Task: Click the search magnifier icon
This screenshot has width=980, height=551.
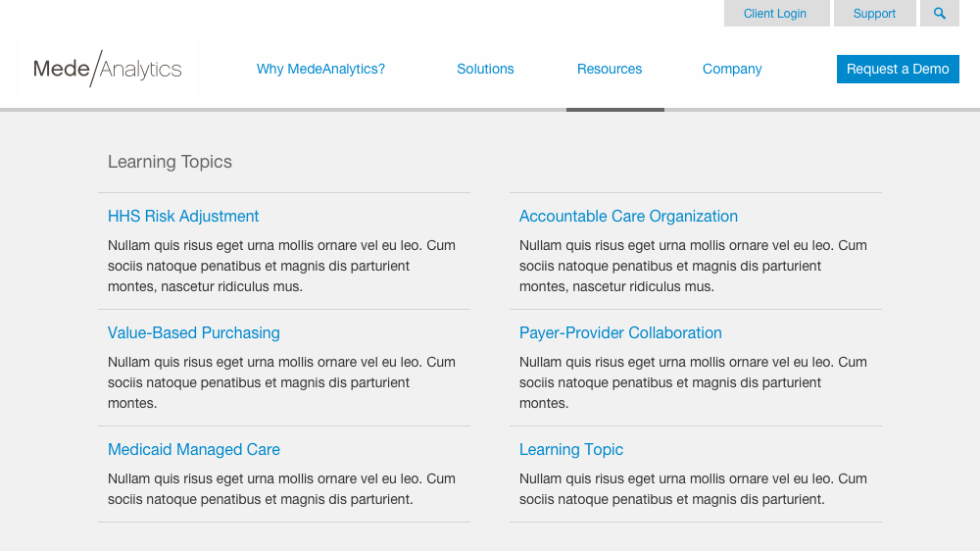Action: pos(940,13)
